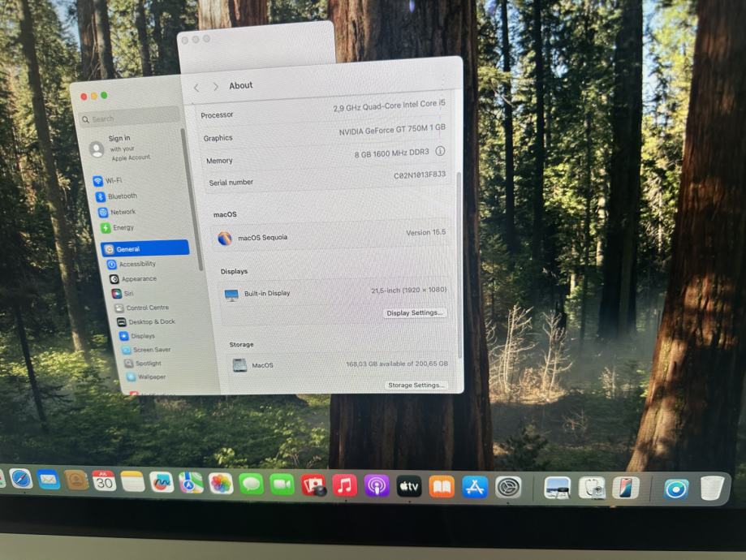Open Podcasts from the Dock
The image size is (746, 560).
[x=377, y=486]
